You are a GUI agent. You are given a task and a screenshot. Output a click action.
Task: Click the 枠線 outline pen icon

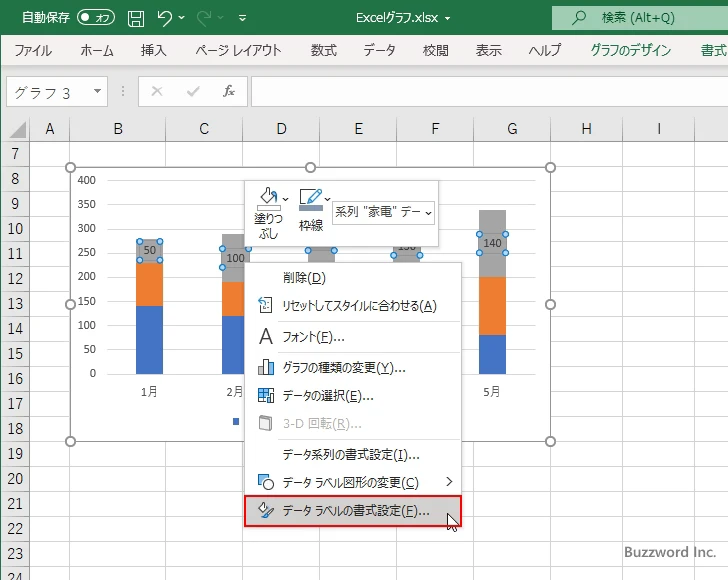pos(311,199)
